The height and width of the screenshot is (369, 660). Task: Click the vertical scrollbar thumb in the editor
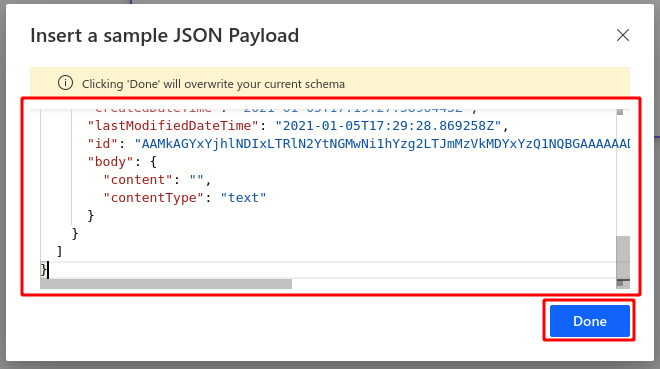[623, 257]
